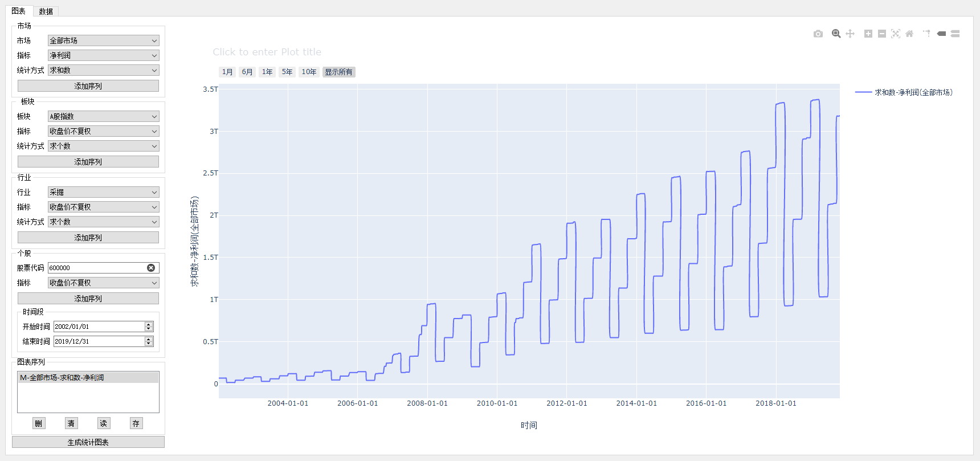The image size is (980, 461).
Task: Select the 显示所有 range option
Action: coord(338,72)
